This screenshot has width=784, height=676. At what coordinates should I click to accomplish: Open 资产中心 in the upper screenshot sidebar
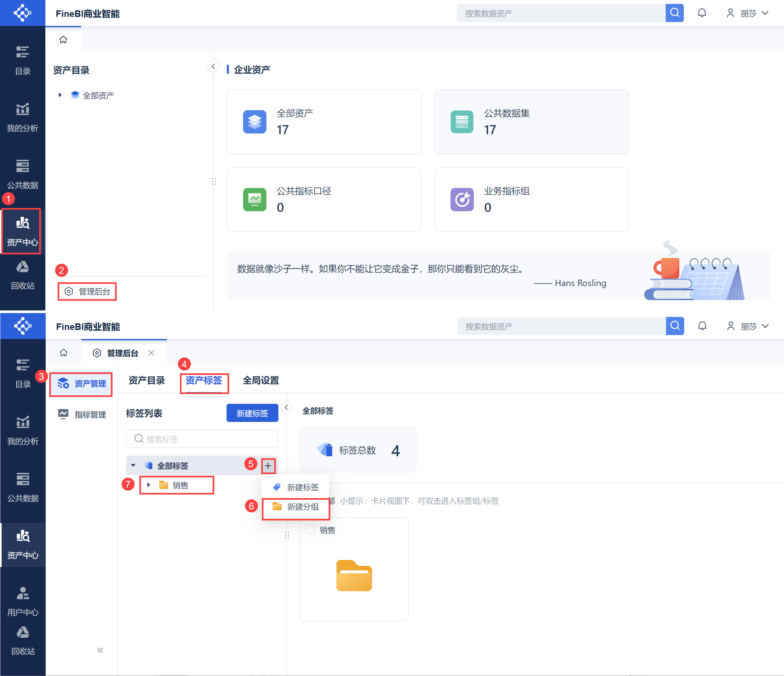pyautogui.click(x=23, y=231)
